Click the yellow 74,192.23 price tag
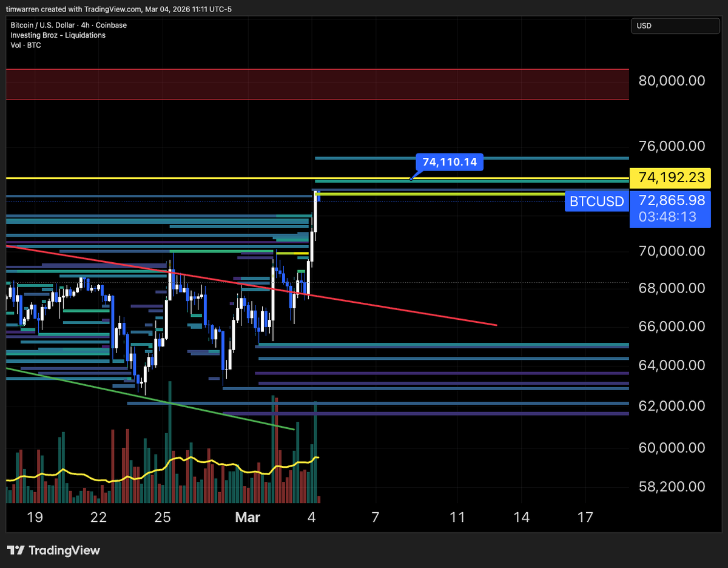 tap(670, 178)
